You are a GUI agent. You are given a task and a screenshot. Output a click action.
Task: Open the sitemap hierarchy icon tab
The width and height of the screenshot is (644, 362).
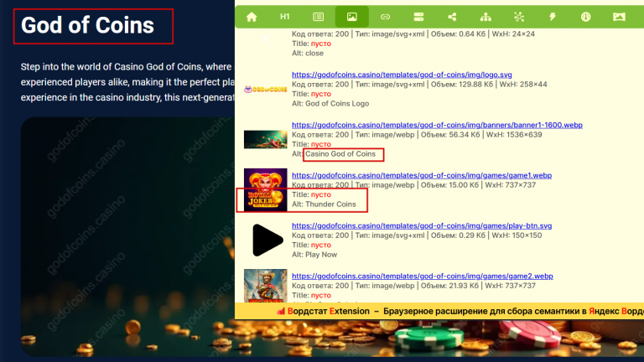click(486, 17)
